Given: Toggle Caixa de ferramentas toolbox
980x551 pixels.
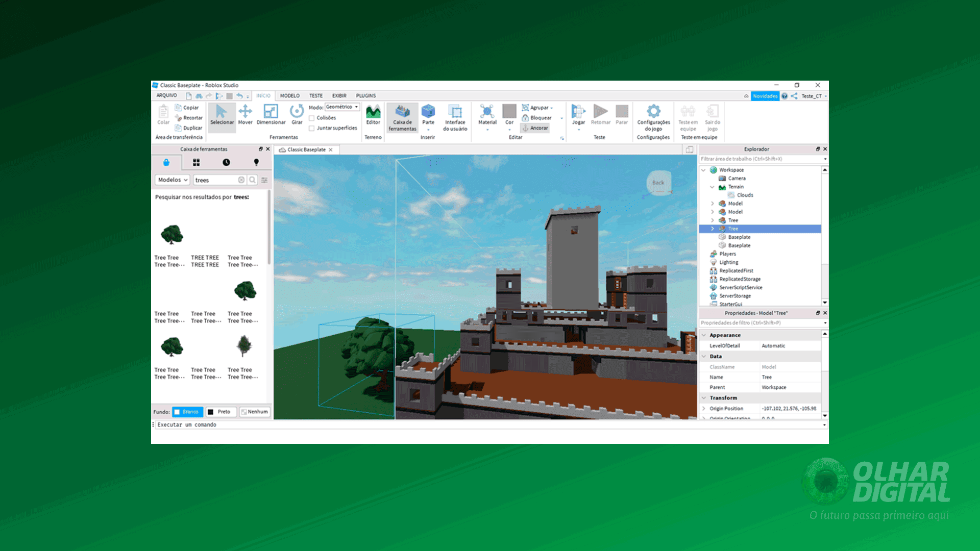Looking at the screenshot, I should click(402, 118).
